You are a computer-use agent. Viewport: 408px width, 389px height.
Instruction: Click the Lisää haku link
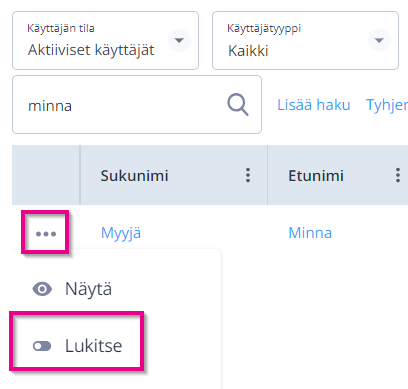[x=314, y=105]
